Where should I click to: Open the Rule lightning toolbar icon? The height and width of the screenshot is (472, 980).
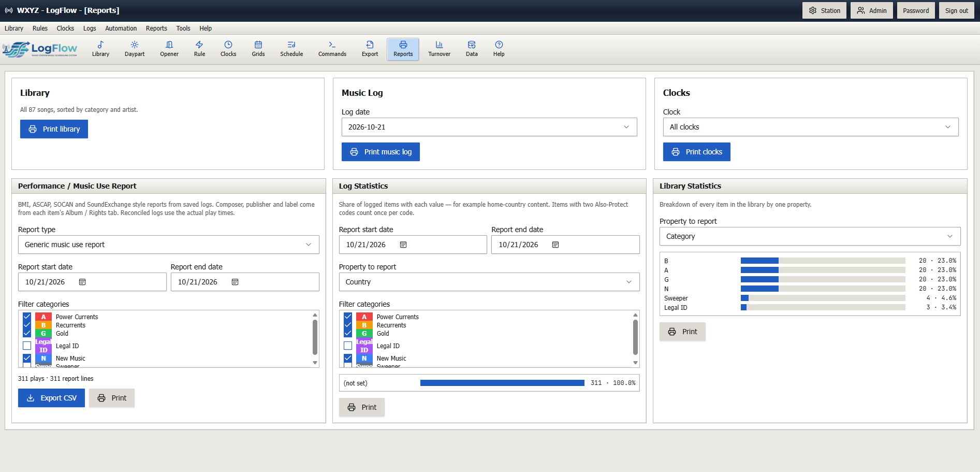[x=199, y=49]
